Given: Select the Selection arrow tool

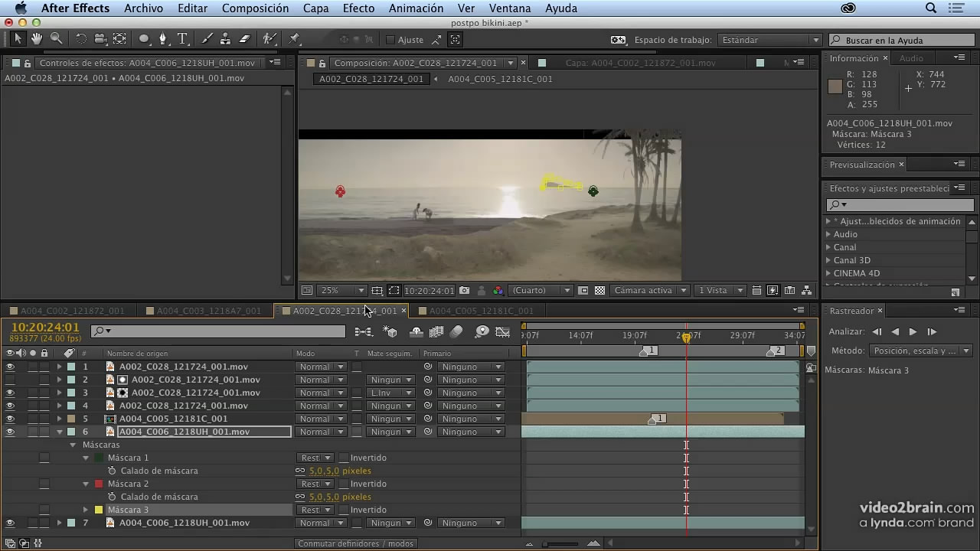Looking at the screenshot, I should pyautogui.click(x=18, y=39).
